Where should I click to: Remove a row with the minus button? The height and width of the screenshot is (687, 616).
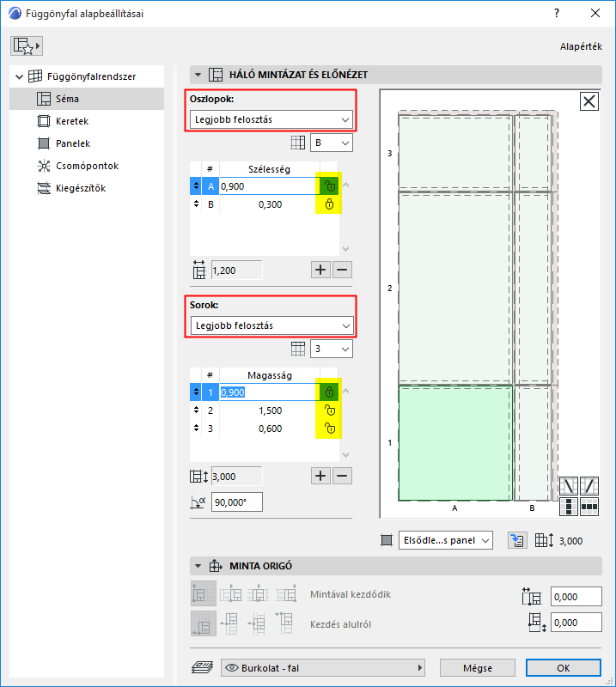coord(343,476)
